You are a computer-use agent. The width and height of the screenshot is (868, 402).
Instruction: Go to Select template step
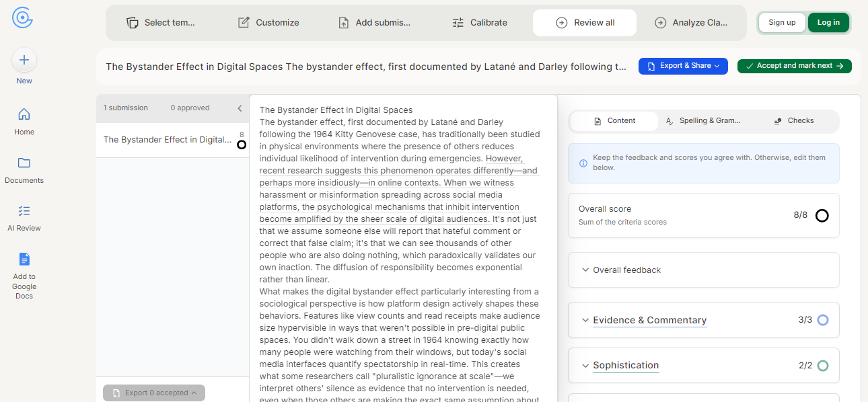click(x=160, y=23)
